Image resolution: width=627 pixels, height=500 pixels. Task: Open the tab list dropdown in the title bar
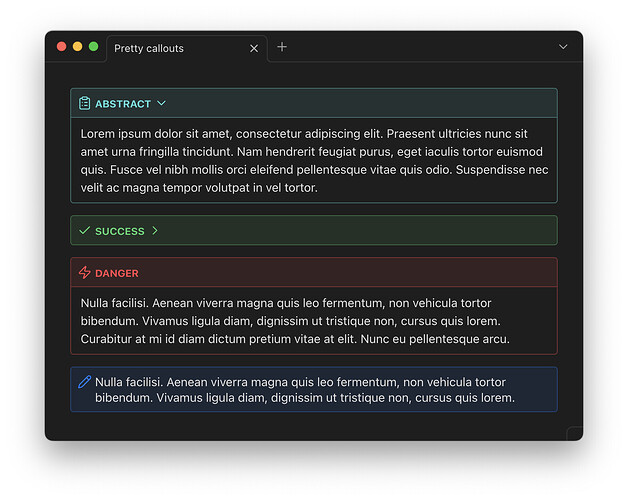point(563,47)
